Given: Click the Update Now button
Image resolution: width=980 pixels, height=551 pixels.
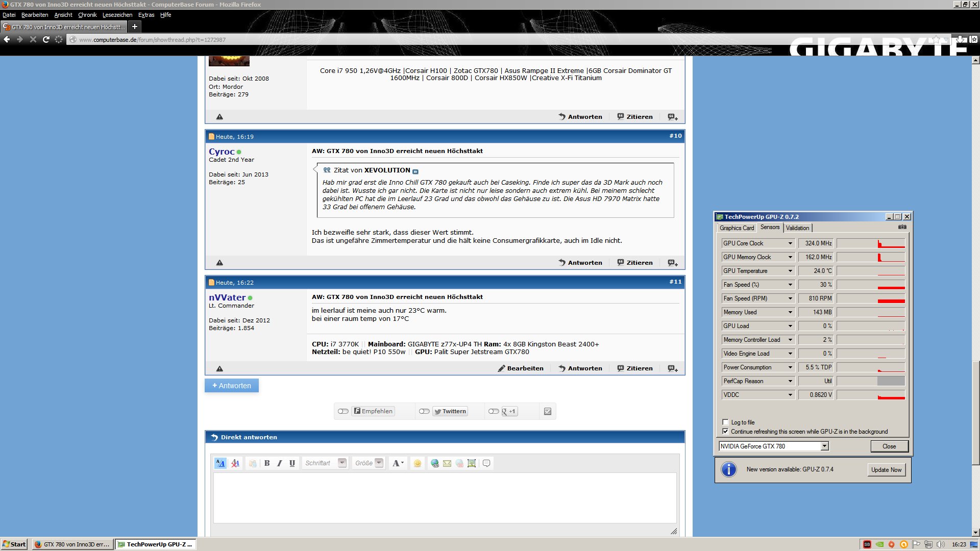Looking at the screenshot, I should pyautogui.click(x=887, y=470).
